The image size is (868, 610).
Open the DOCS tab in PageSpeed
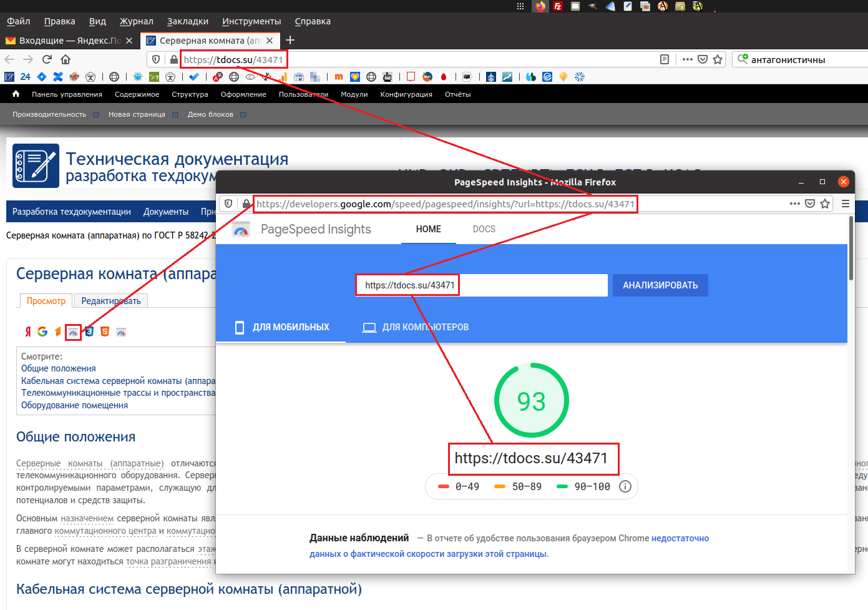point(484,229)
